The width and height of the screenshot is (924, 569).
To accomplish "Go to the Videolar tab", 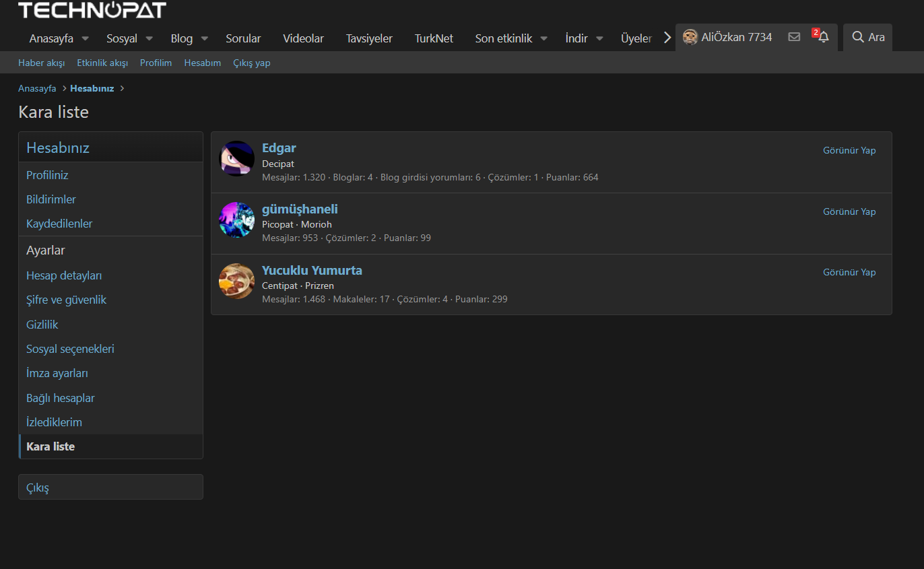I will tap(303, 38).
